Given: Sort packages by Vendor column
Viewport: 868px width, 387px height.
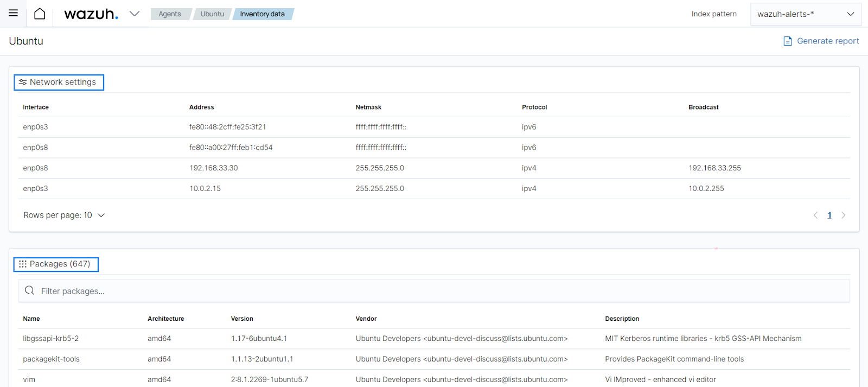Looking at the screenshot, I should point(366,319).
